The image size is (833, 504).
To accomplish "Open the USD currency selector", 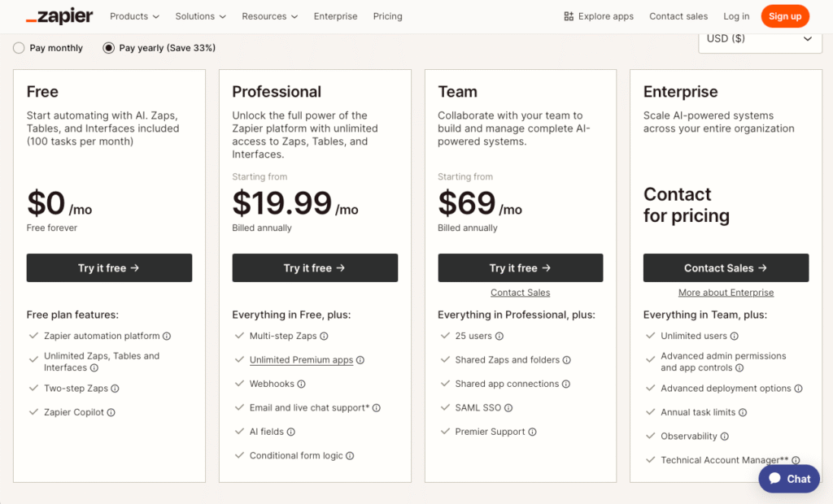I will pos(759,38).
